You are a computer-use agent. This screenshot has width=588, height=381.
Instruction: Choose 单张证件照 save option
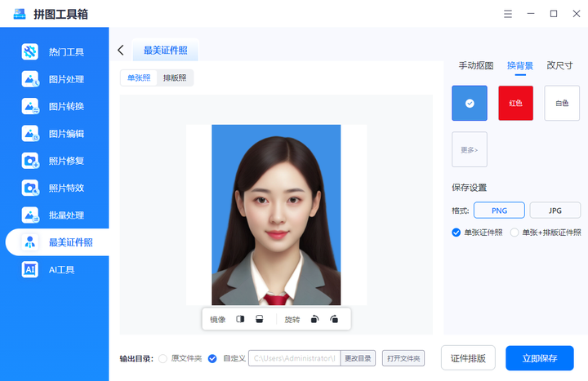[x=456, y=233]
